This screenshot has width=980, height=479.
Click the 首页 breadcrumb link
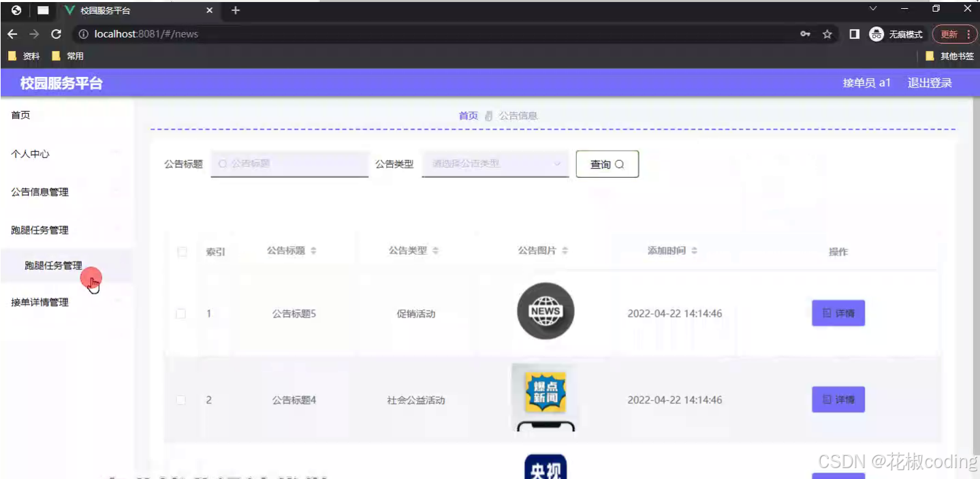(x=467, y=114)
